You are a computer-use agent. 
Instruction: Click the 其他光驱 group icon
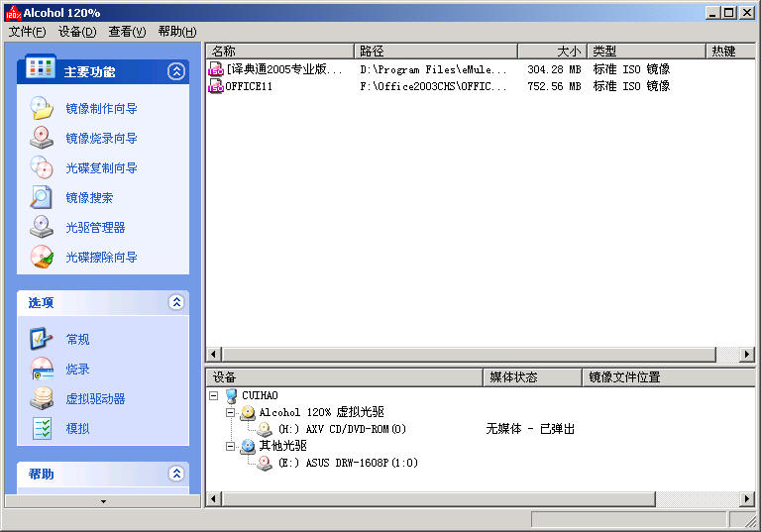[x=248, y=446]
